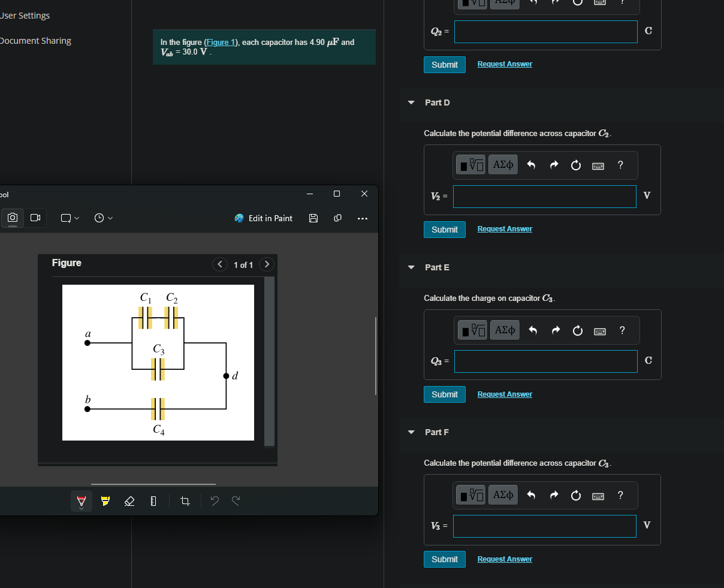
Task: Copy the snip to clipboard
Action: point(337,218)
